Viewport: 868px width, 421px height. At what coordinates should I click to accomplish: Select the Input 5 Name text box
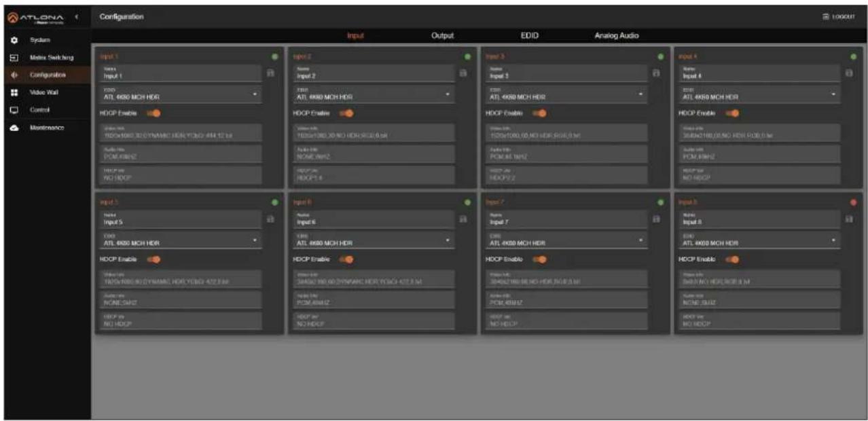[x=180, y=219]
